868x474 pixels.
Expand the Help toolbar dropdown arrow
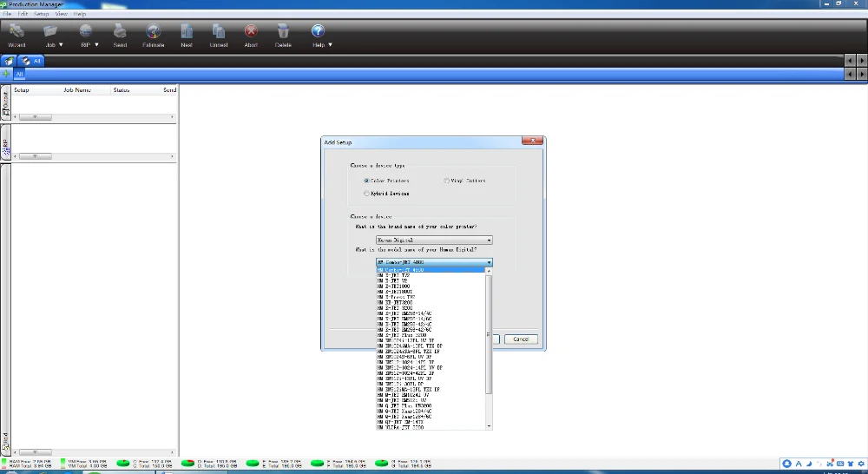coord(331,45)
